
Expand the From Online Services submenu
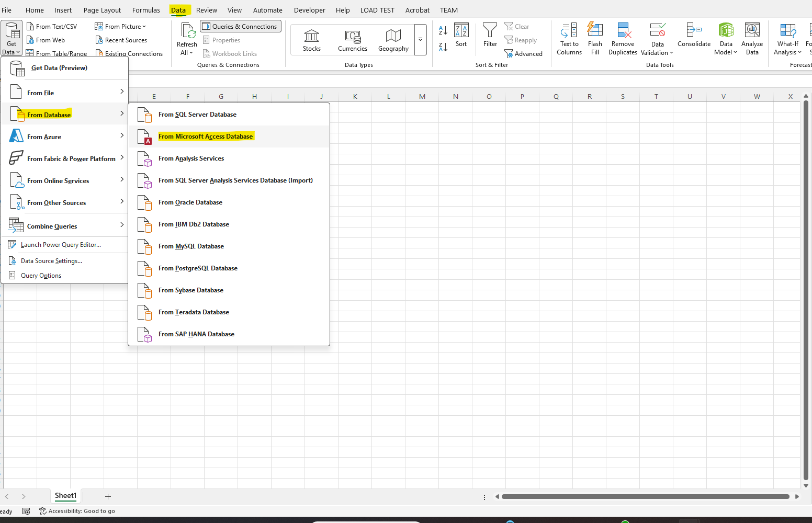click(x=65, y=180)
